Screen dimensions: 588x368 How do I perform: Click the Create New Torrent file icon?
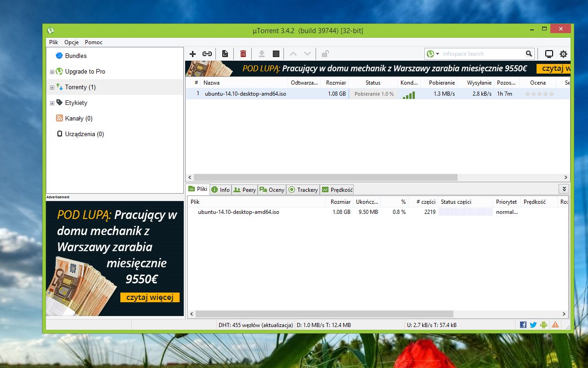click(225, 54)
